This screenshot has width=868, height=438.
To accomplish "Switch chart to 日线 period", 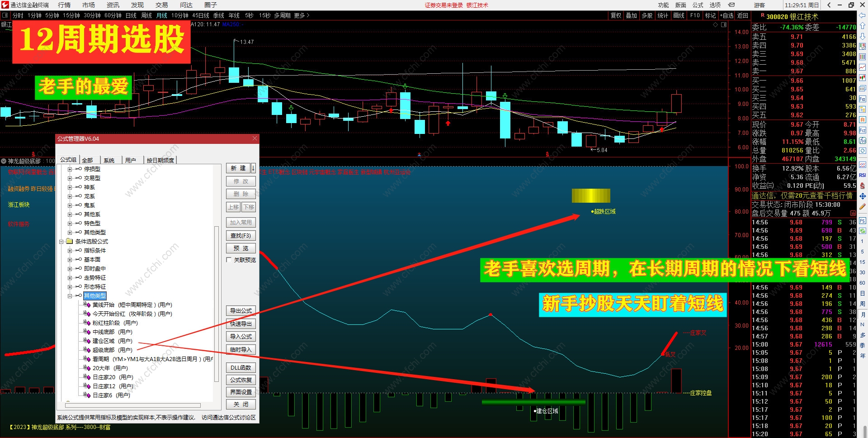I will click(x=131, y=15).
